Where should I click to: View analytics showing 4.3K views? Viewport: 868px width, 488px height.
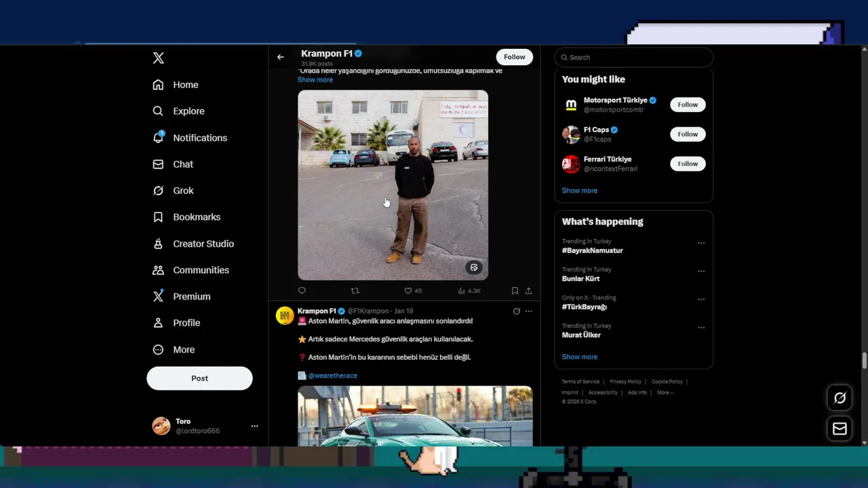pos(469,291)
